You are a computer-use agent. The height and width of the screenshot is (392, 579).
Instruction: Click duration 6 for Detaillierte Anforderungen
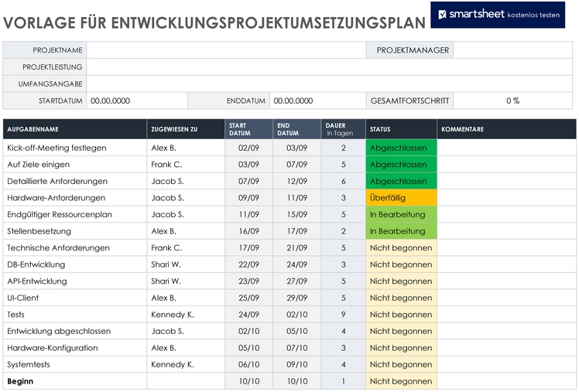(x=344, y=181)
